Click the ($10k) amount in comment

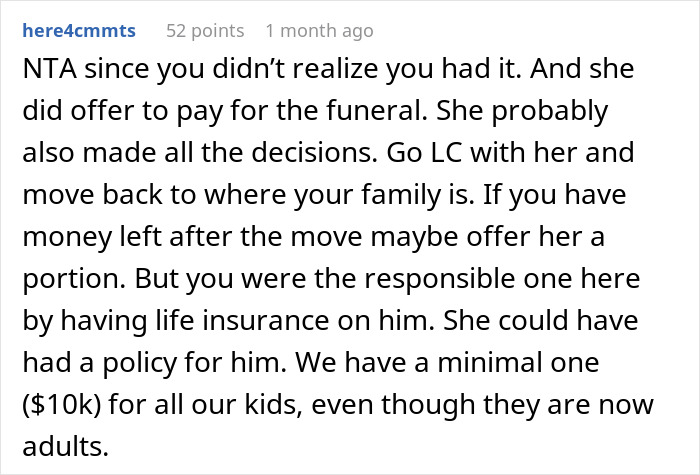[62, 404]
